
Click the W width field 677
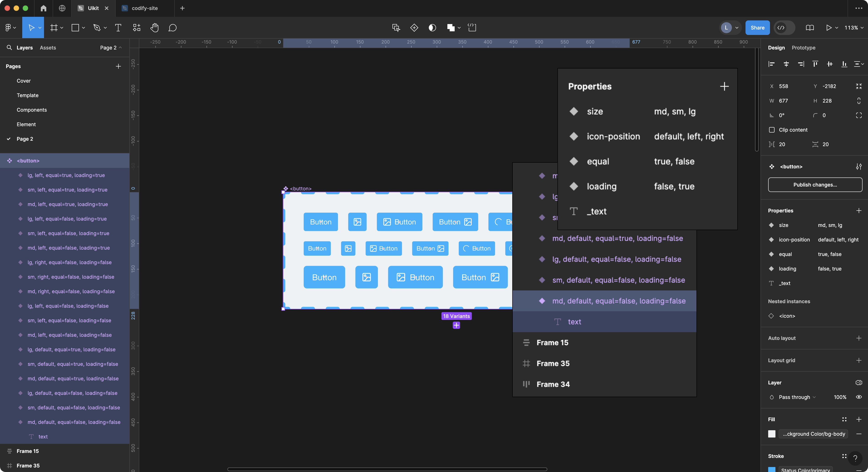(x=788, y=101)
